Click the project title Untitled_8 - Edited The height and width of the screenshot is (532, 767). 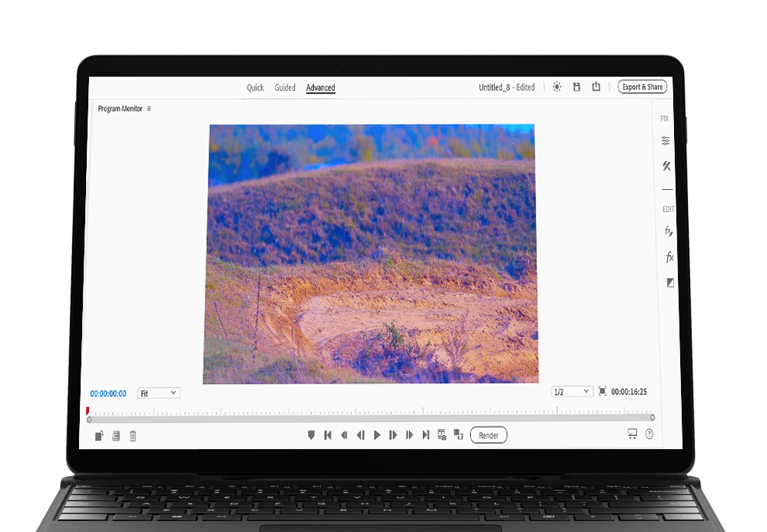tap(507, 88)
